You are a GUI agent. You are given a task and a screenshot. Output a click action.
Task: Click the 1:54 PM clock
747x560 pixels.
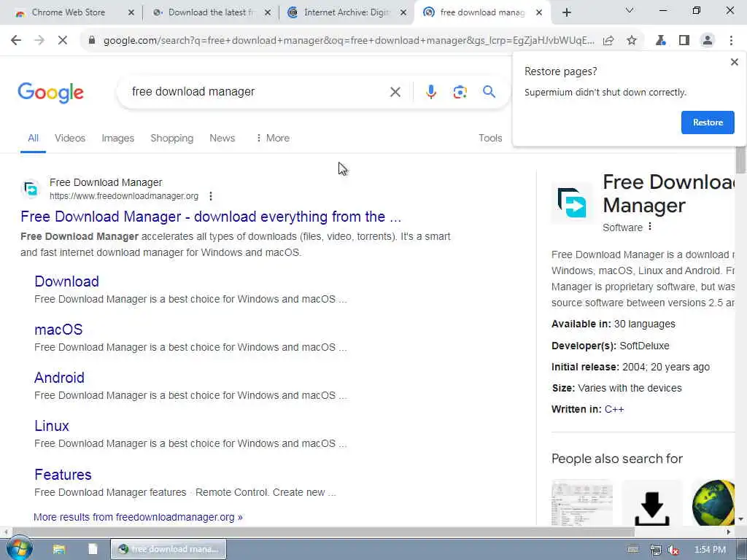click(x=710, y=550)
